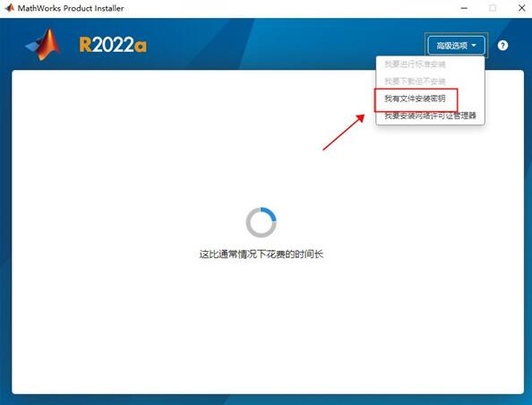The width and height of the screenshot is (532, 405).
Task: Click the MathWorks icon in title bar
Action: 9,8
